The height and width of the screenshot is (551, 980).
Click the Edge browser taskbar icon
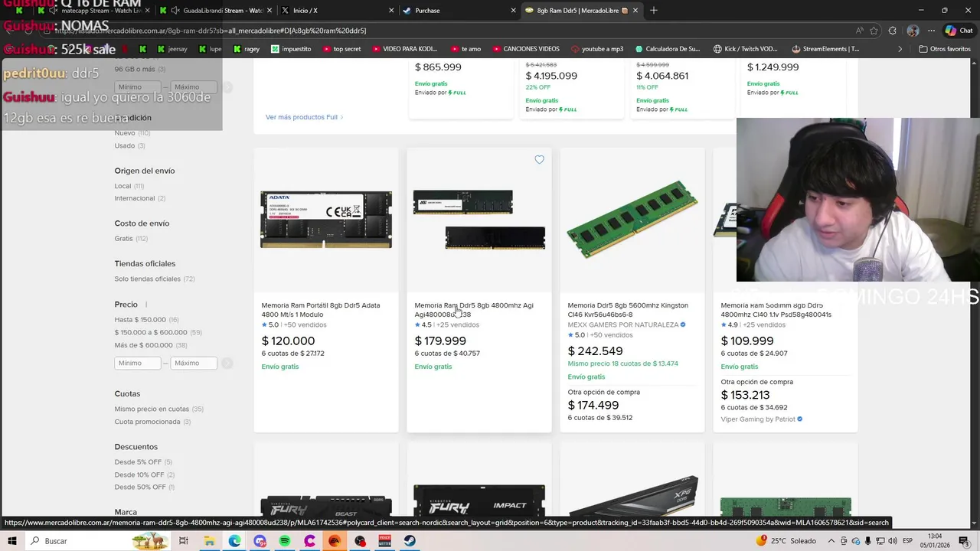[234, 541]
